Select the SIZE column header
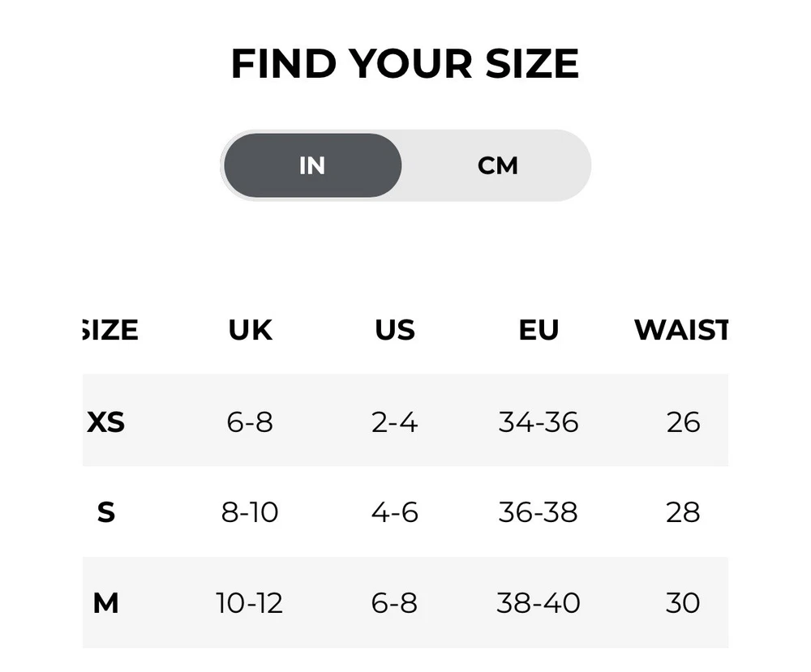 pyautogui.click(x=110, y=330)
